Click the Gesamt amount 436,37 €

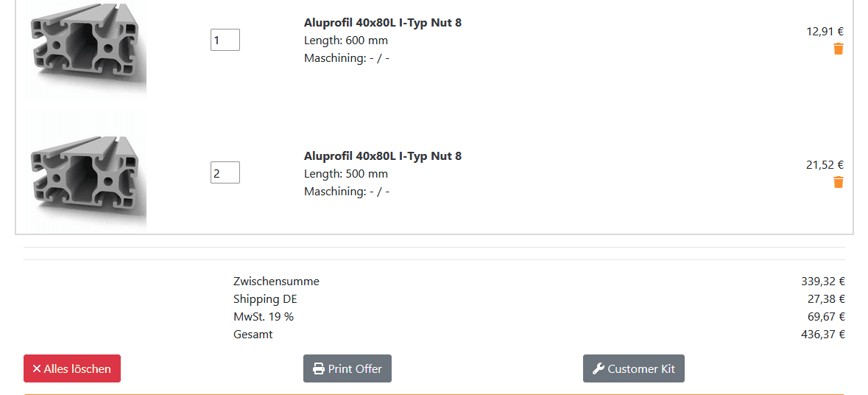pos(823,335)
